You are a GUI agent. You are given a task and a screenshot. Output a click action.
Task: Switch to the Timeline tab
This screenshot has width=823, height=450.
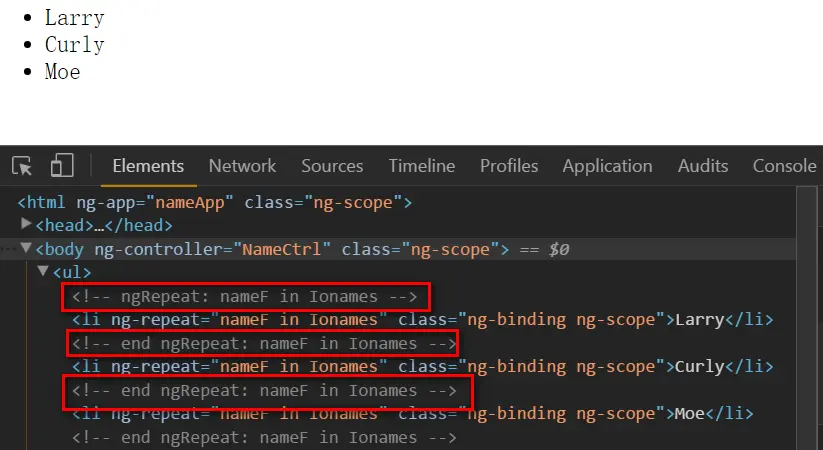tap(421, 166)
